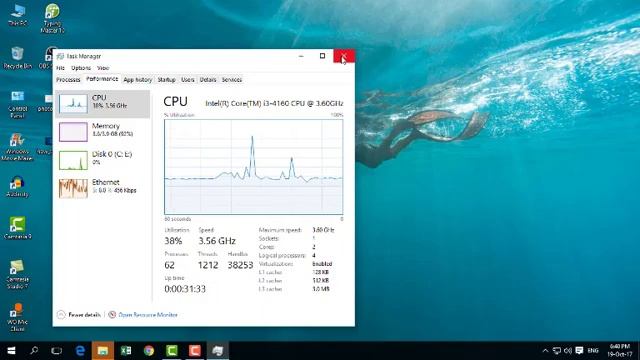
Task: Click the 38253 handles value
Action: tap(240, 265)
